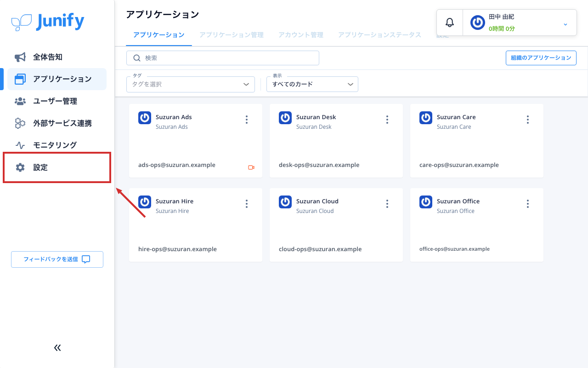Click the recording camera icon on Suzuran Ads
The height and width of the screenshot is (368, 588).
pos(251,167)
